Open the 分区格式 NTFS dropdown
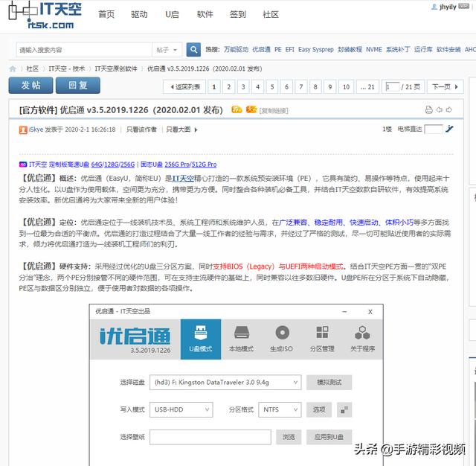Image resolution: width=476 pixels, height=466 pixels. [x=280, y=410]
